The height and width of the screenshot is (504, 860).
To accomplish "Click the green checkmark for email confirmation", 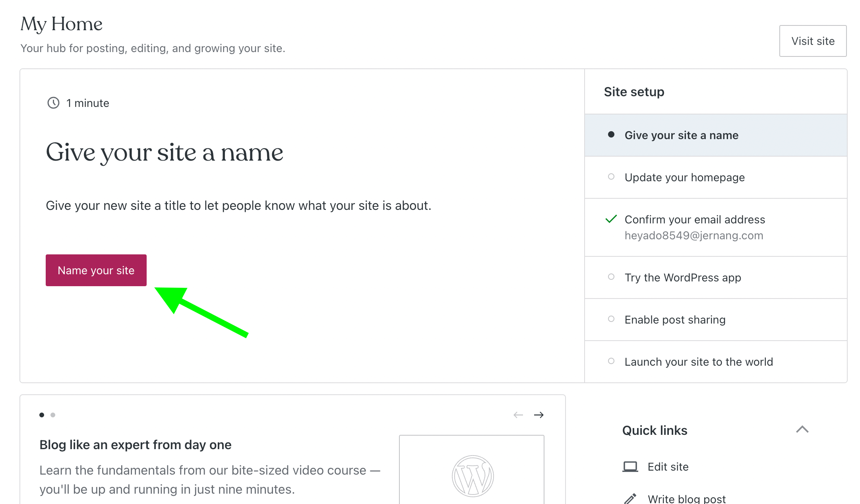I will (611, 219).
